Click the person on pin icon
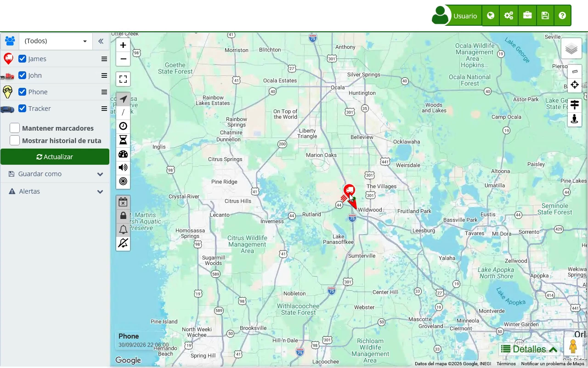The height and width of the screenshot is (368, 588). pos(575,119)
